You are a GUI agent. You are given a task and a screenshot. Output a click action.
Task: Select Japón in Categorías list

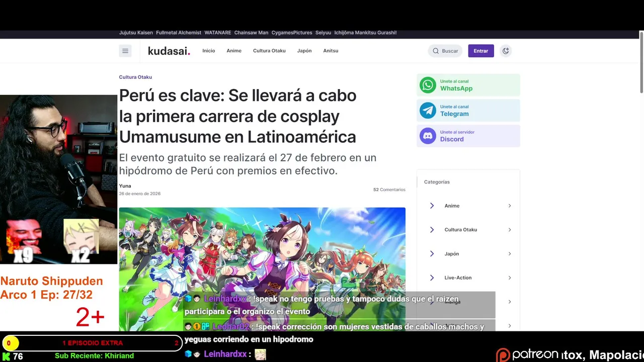[x=452, y=254]
